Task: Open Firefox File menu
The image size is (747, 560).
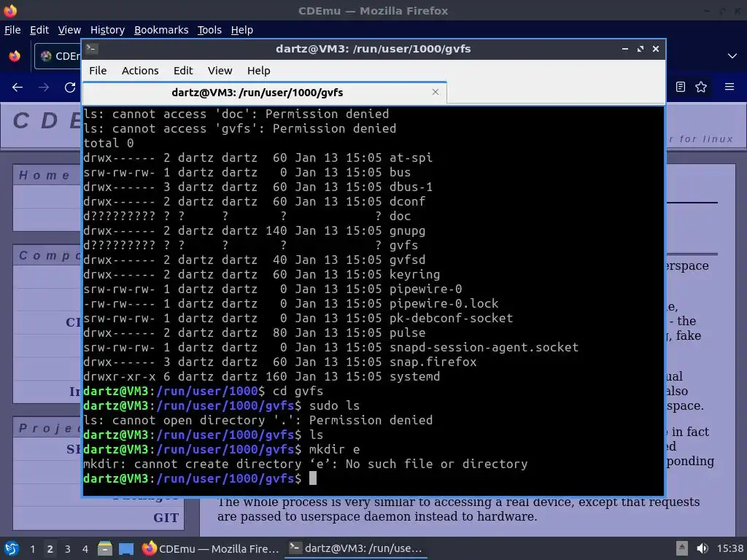Action: click(12, 30)
